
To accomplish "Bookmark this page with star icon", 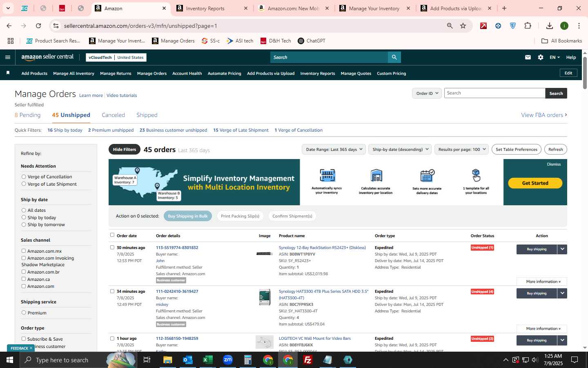I will click(463, 26).
